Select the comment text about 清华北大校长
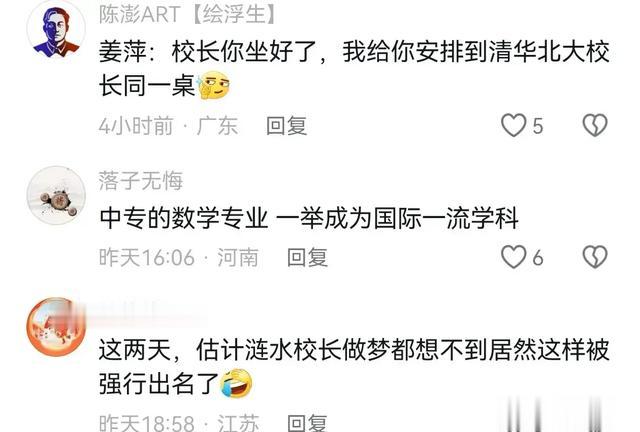The width and height of the screenshot is (640, 432). (354, 69)
